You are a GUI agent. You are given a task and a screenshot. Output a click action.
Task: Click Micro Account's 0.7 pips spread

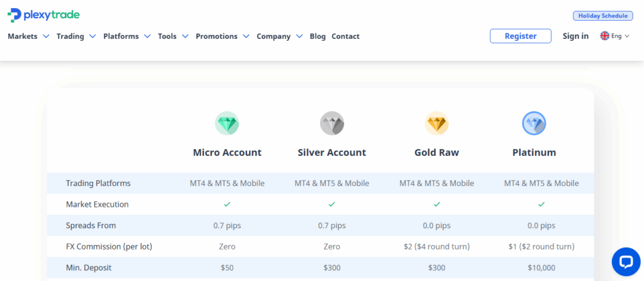pos(227,226)
